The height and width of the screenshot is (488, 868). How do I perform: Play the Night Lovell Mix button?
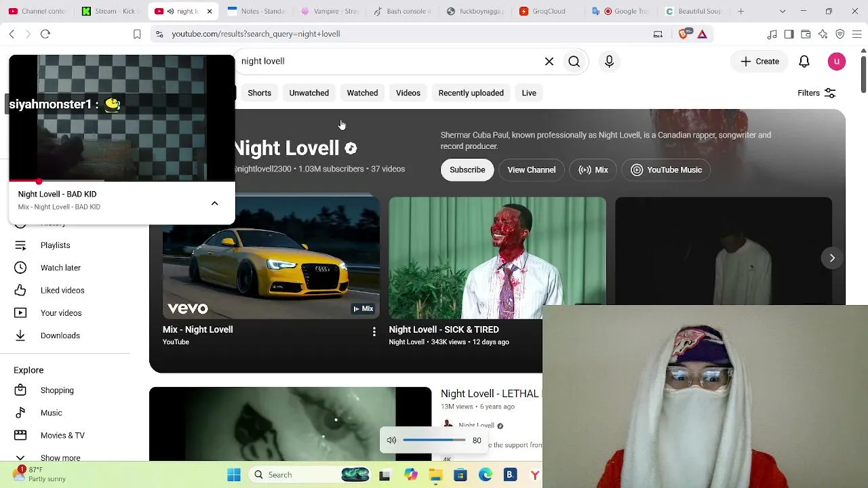[x=593, y=170]
